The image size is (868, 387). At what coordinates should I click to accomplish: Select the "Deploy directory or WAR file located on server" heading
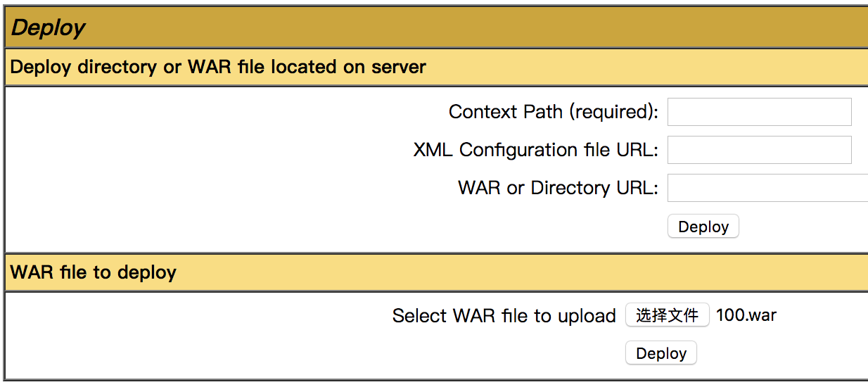tap(218, 68)
